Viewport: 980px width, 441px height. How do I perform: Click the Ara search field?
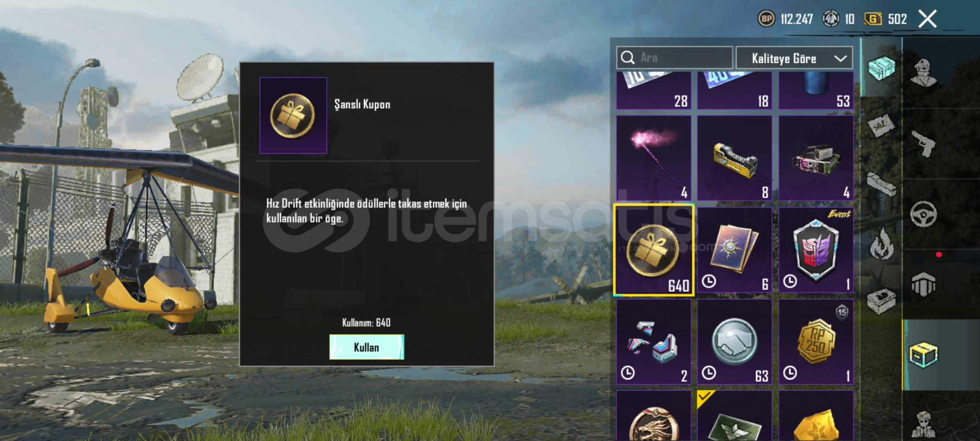pos(674,58)
